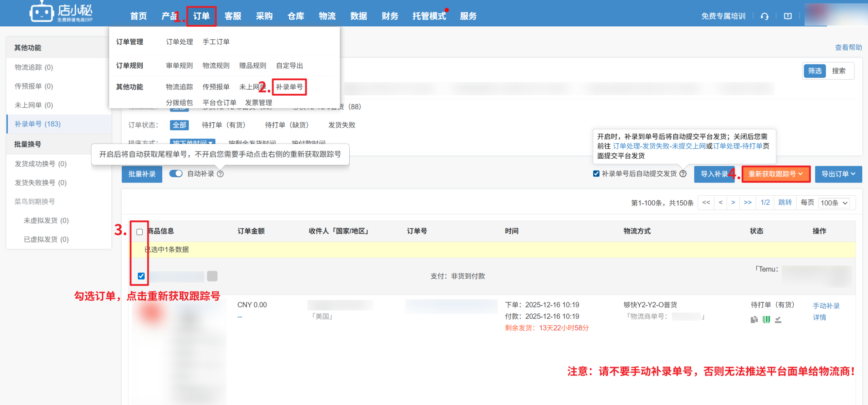Click the copy documents icon under 待打单
Image resolution: width=868 pixels, height=405 pixels.
[754, 320]
